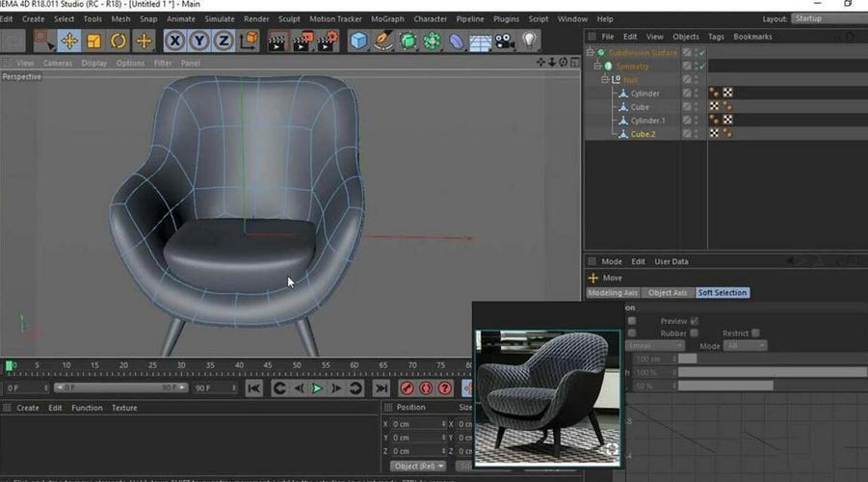Jump to the start of the timeline
The image size is (868, 482).
(x=253, y=388)
